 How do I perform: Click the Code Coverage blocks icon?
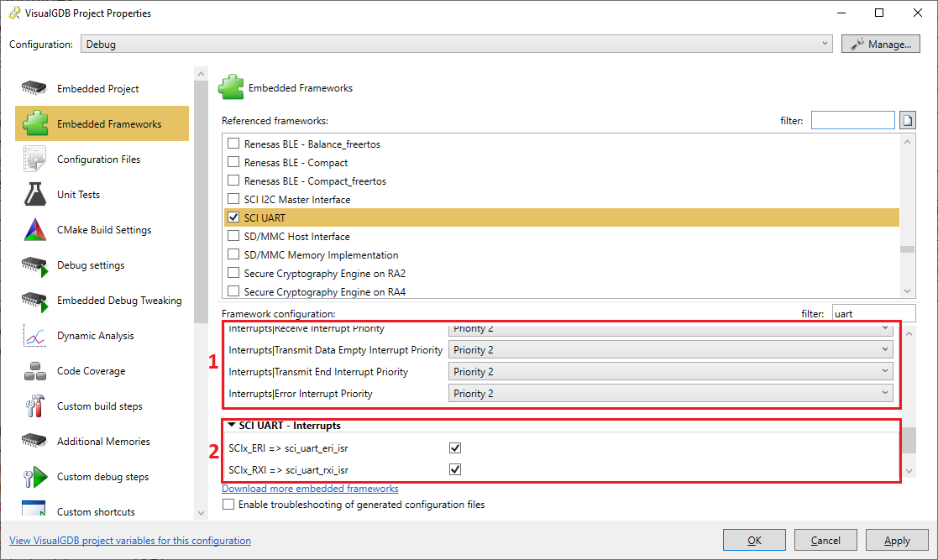pos(34,371)
